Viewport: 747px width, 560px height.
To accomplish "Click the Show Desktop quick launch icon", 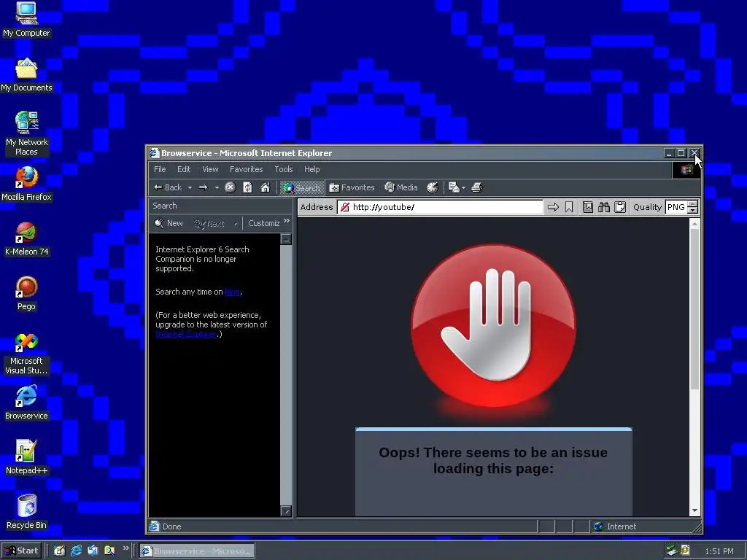I will (x=59, y=551).
